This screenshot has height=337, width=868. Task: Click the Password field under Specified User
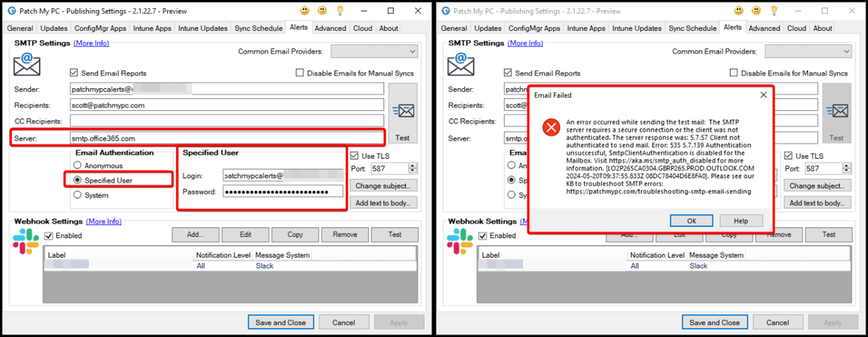283,191
